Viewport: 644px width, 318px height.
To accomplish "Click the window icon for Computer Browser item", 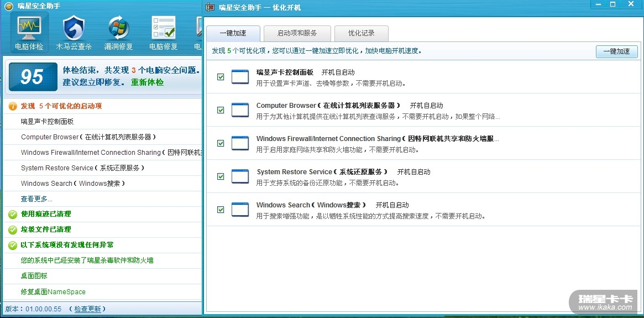I will click(x=240, y=110).
